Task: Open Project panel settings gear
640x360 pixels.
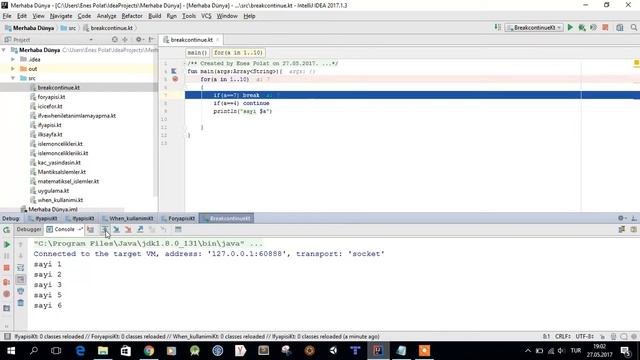Action: pyautogui.click(x=139, y=40)
